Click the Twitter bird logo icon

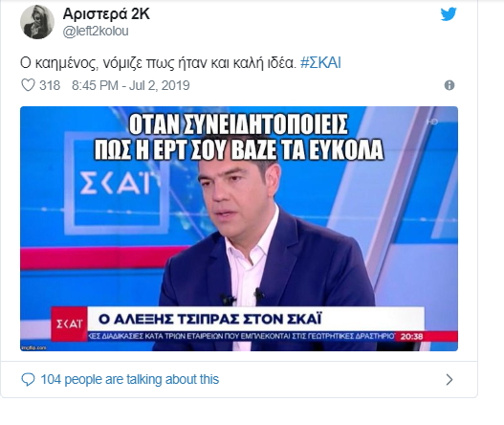tap(449, 14)
